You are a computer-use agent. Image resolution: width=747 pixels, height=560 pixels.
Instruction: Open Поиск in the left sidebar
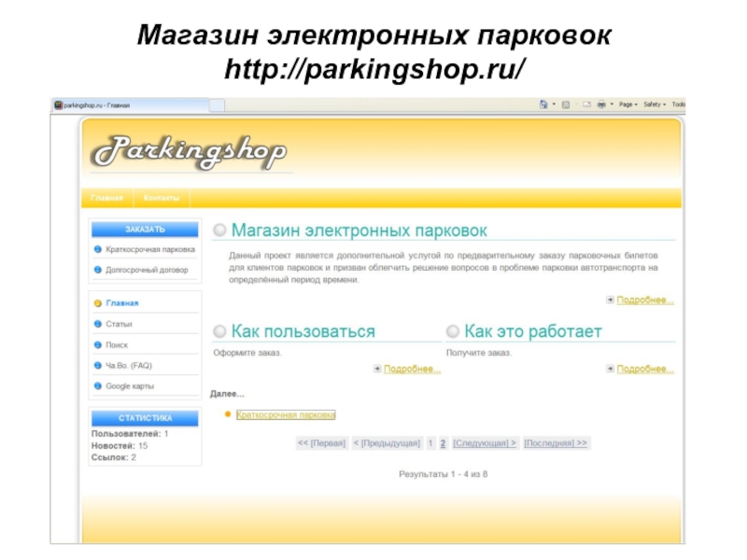117,345
